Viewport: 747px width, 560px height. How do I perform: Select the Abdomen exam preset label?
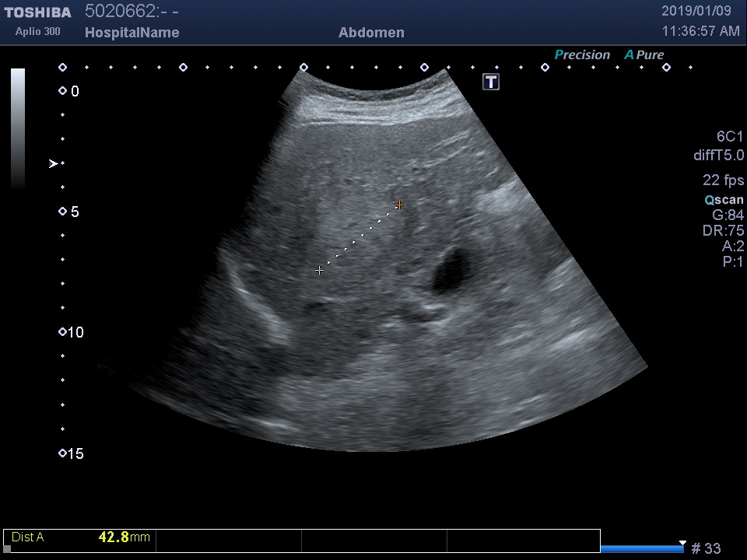click(371, 33)
